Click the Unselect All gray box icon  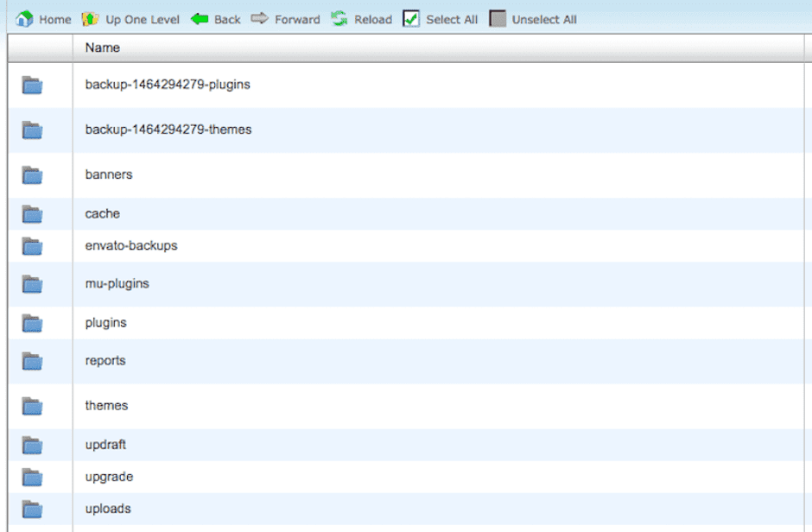point(498,19)
